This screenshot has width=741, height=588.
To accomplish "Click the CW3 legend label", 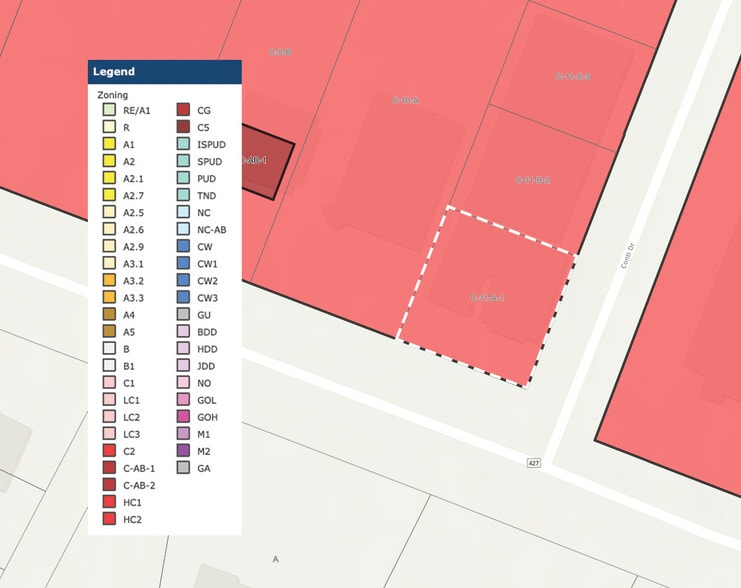I will coord(207,298).
